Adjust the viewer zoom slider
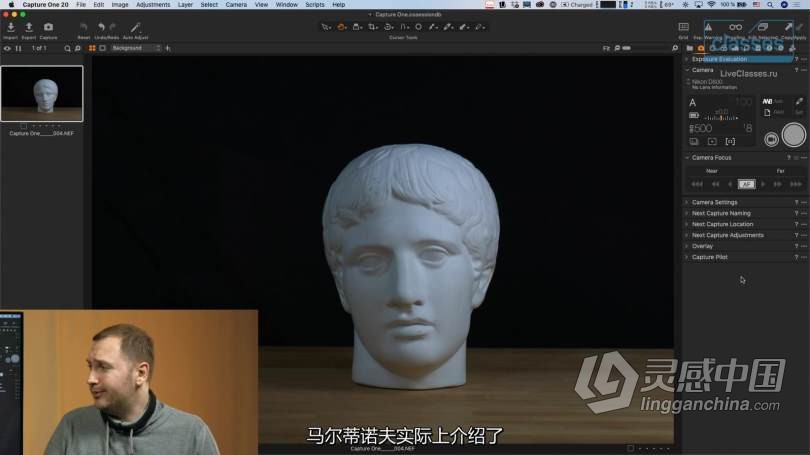The image size is (810, 455). pyautogui.click(x=645, y=48)
